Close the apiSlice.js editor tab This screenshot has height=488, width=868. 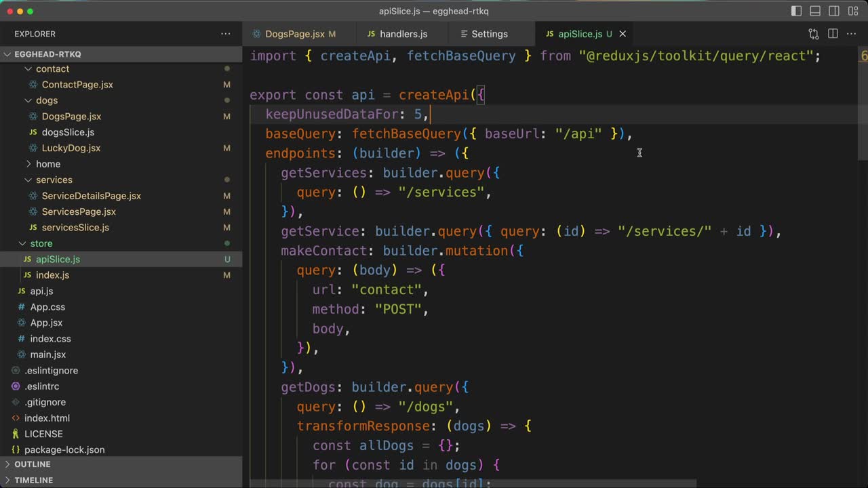[623, 34]
